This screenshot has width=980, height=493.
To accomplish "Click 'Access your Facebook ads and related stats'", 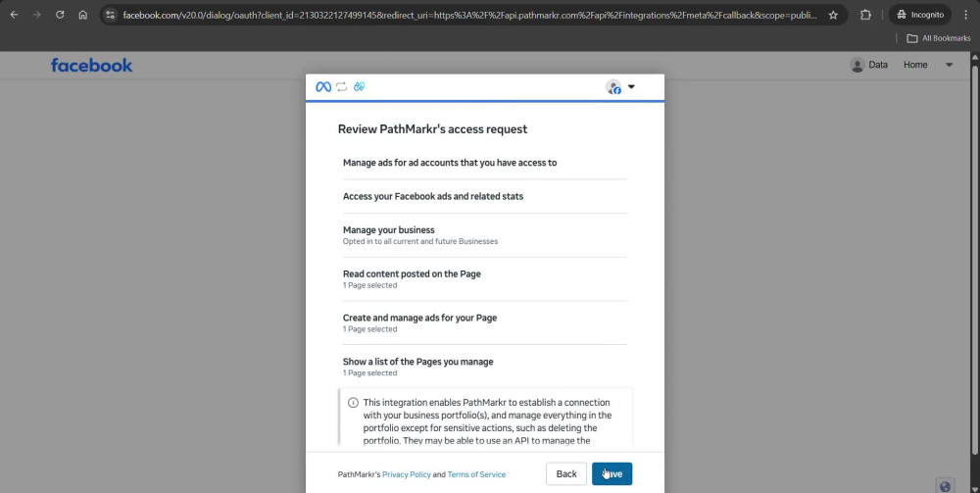I will click(x=433, y=196).
